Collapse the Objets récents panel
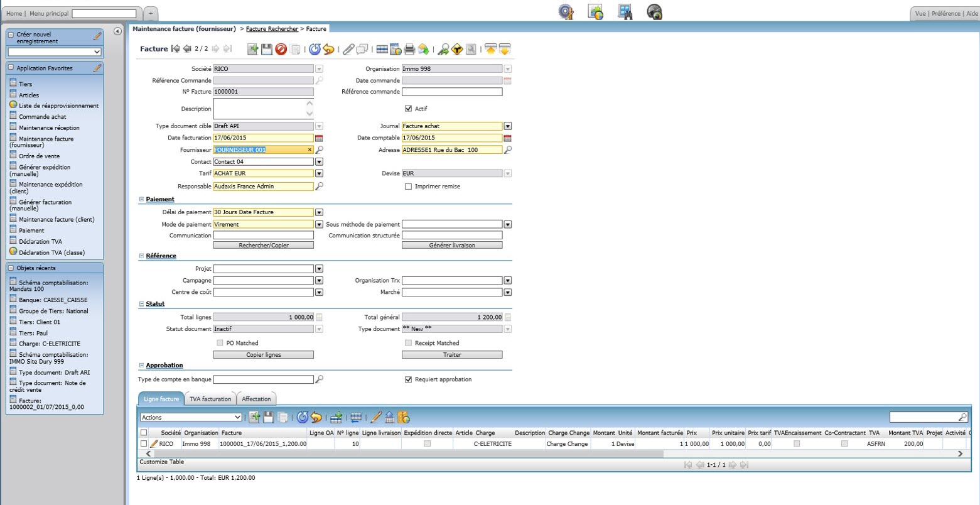Viewport: 980px width, 505px height. pos(11,268)
